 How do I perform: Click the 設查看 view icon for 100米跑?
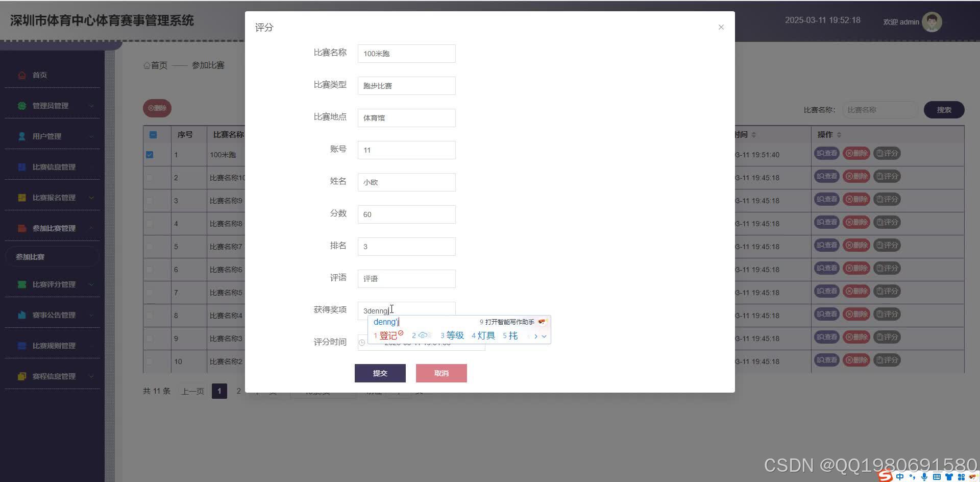click(x=826, y=153)
